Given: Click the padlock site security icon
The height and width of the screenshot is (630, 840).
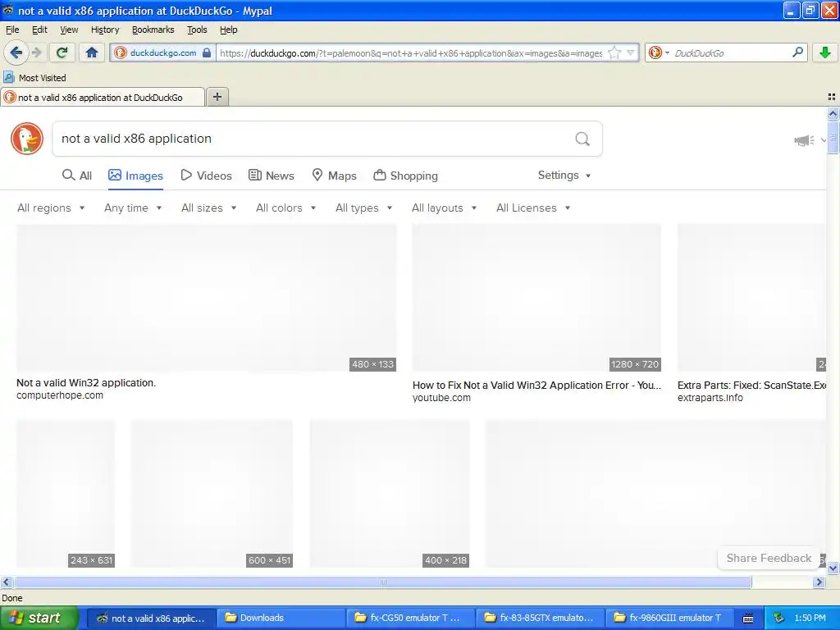Looking at the screenshot, I should tap(207, 52).
